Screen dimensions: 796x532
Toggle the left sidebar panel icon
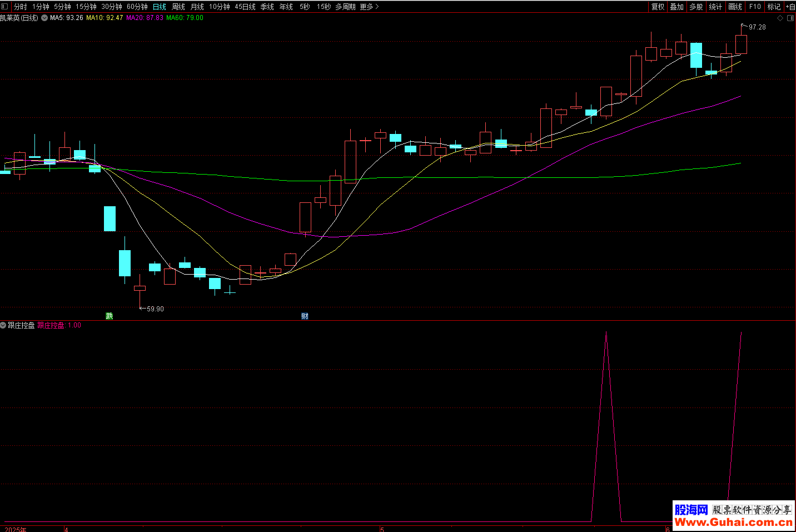(5, 7)
